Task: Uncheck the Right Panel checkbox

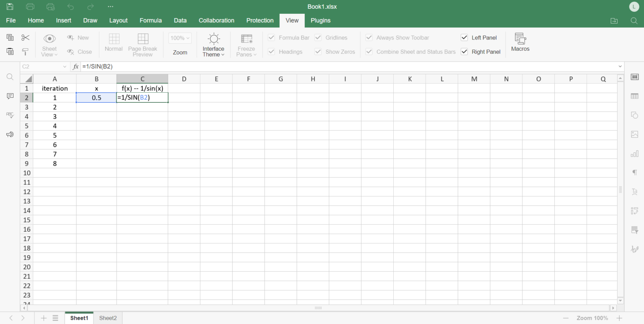Action: click(x=464, y=52)
